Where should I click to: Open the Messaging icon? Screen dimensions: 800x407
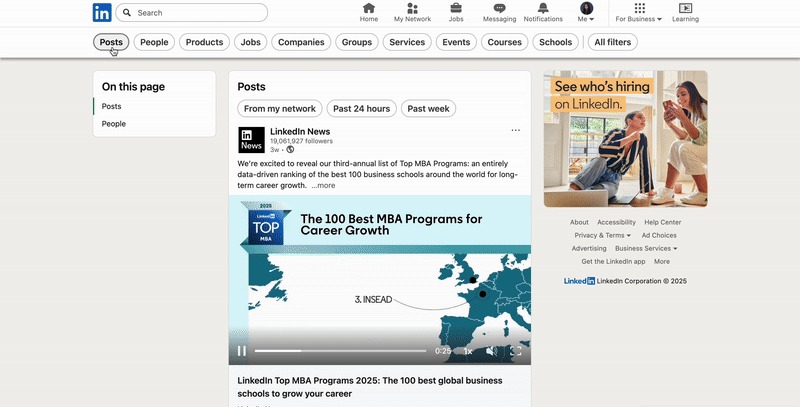[499, 9]
